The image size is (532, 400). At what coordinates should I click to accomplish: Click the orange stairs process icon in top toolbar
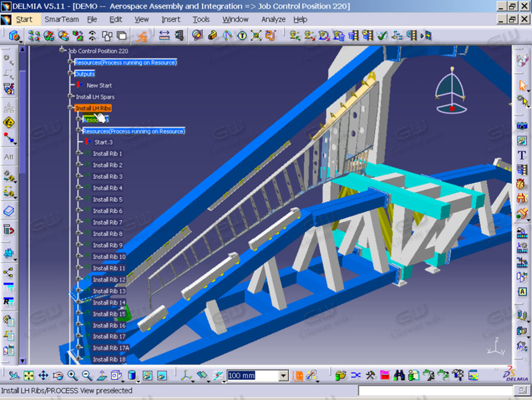point(141,36)
